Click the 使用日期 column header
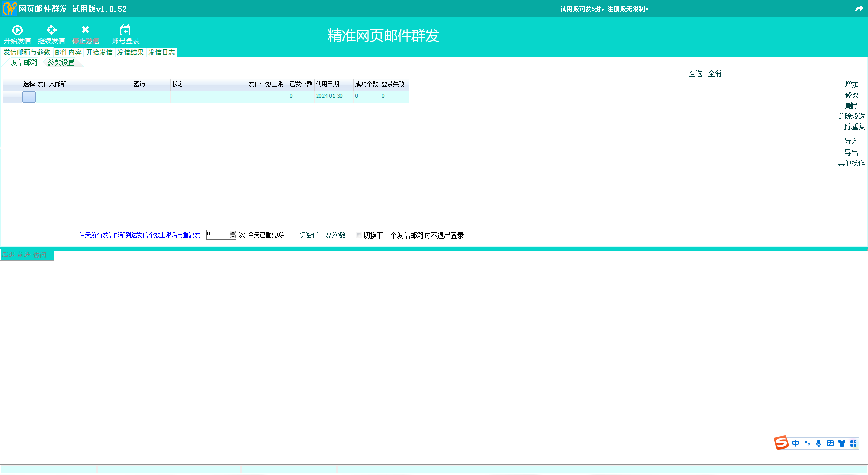 [334, 84]
